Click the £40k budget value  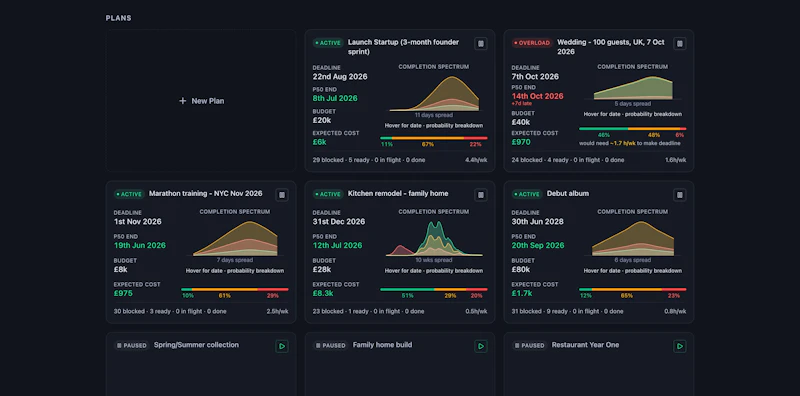(x=521, y=122)
